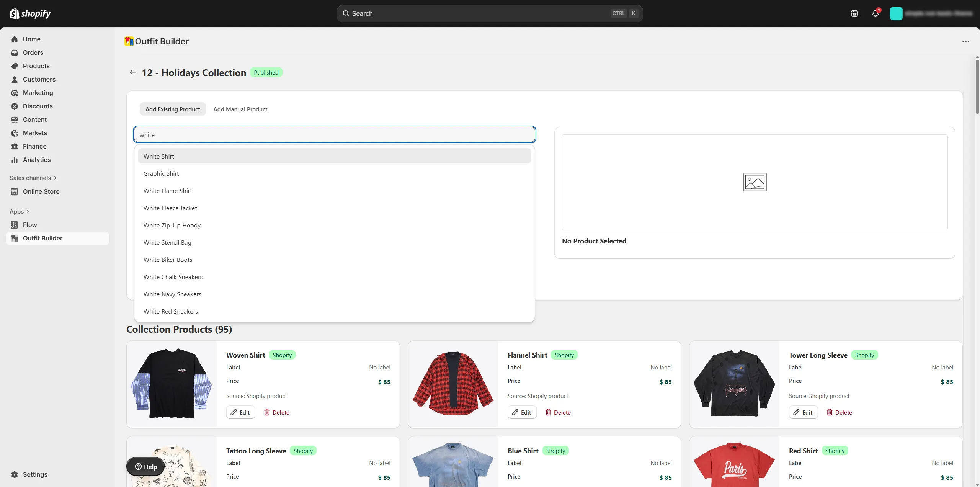This screenshot has height=487, width=980.
Task: Open Analytics from the sidebar
Action: [x=36, y=160]
